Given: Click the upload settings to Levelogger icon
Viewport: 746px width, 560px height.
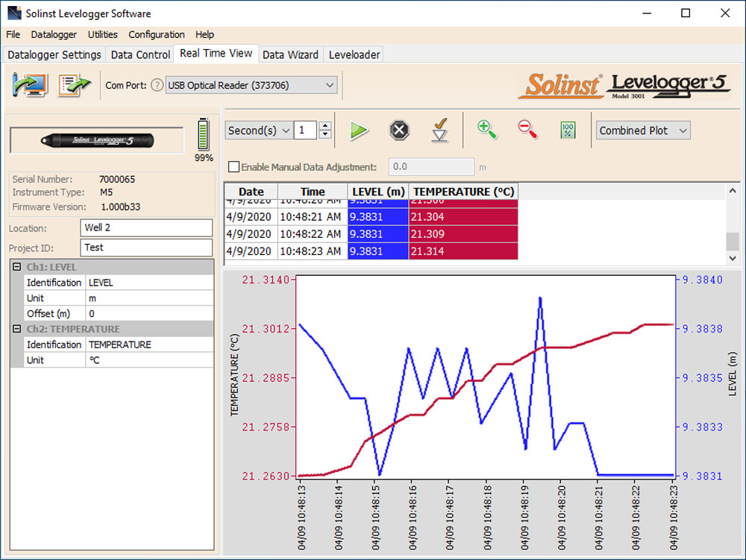Looking at the screenshot, I should (x=75, y=85).
